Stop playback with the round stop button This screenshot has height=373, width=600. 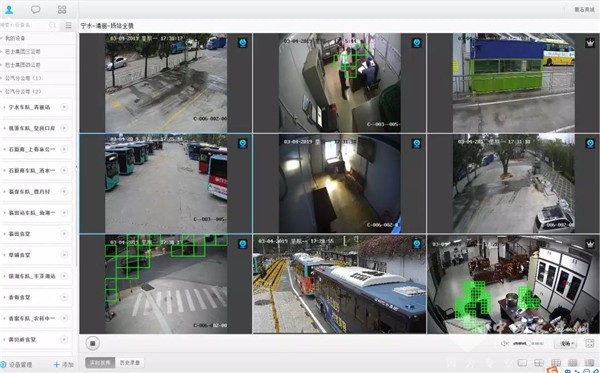coord(92,343)
